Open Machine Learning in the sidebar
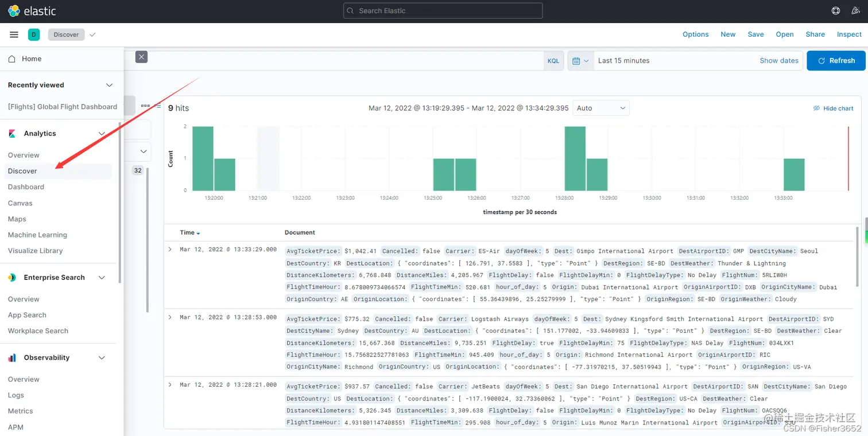The image size is (868, 436). tap(37, 235)
